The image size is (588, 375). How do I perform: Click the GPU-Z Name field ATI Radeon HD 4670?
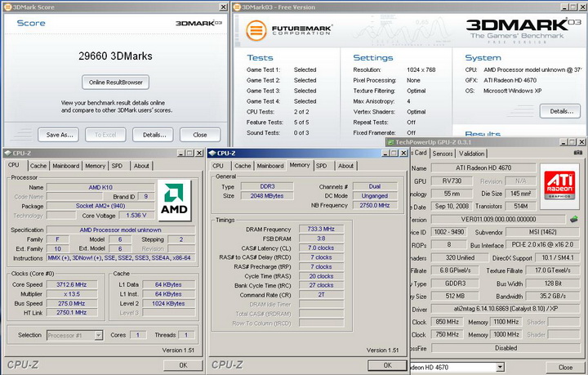483,168
